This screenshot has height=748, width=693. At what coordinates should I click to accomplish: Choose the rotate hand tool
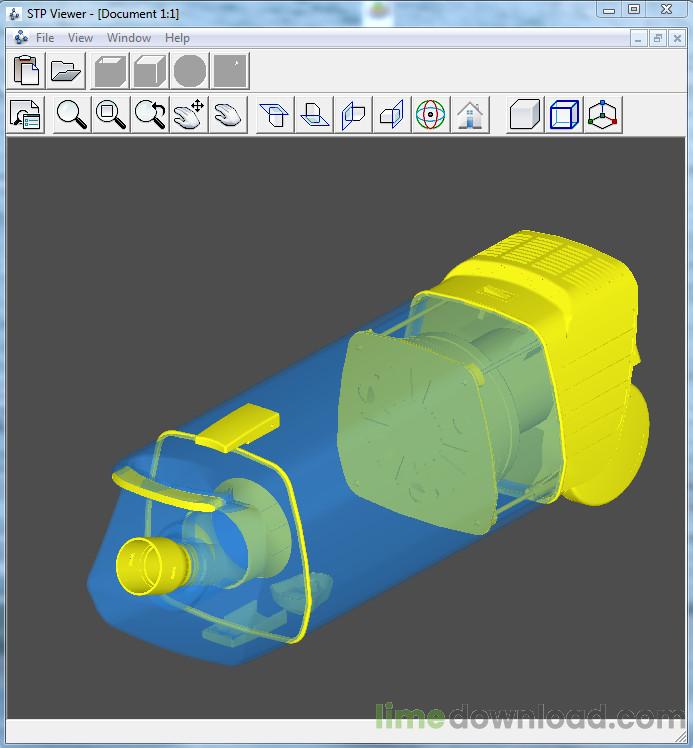click(x=228, y=114)
